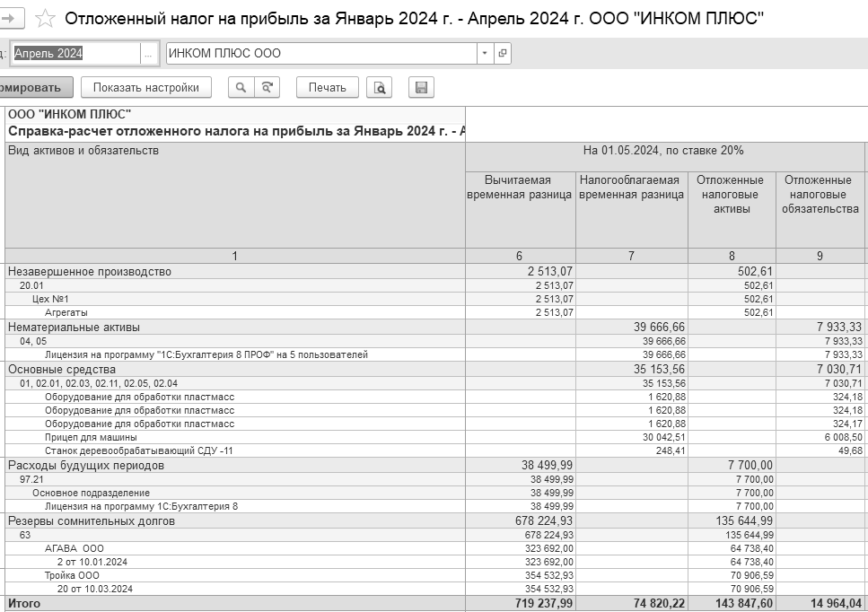Click the find next icon
The width and height of the screenshot is (868, 612).
267,87
